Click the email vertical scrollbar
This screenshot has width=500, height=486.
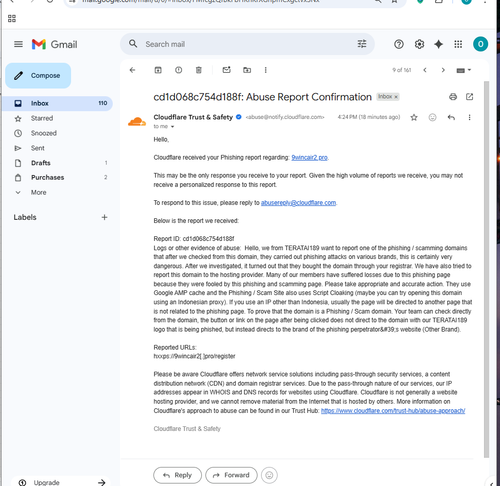[x=486, y=269]
